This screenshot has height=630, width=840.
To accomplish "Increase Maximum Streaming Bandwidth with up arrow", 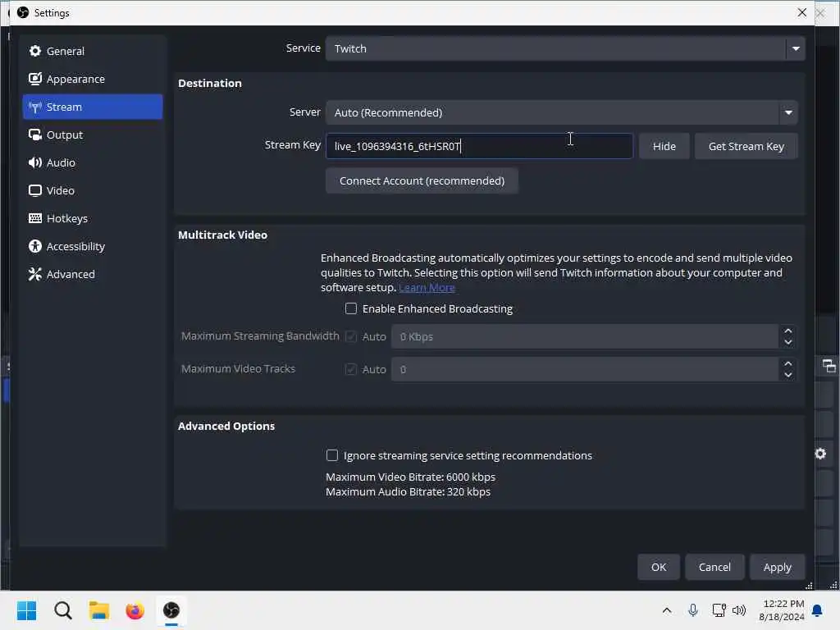I will coord(788,331).
